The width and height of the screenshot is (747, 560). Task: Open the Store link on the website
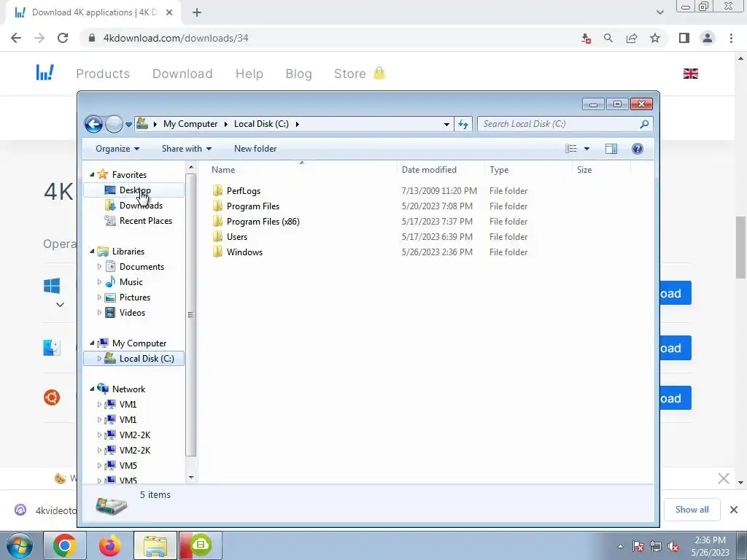(x=350, y=74)
